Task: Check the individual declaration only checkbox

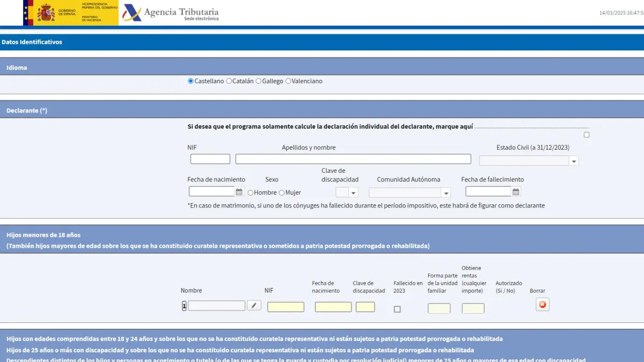Action: [586, 135]
